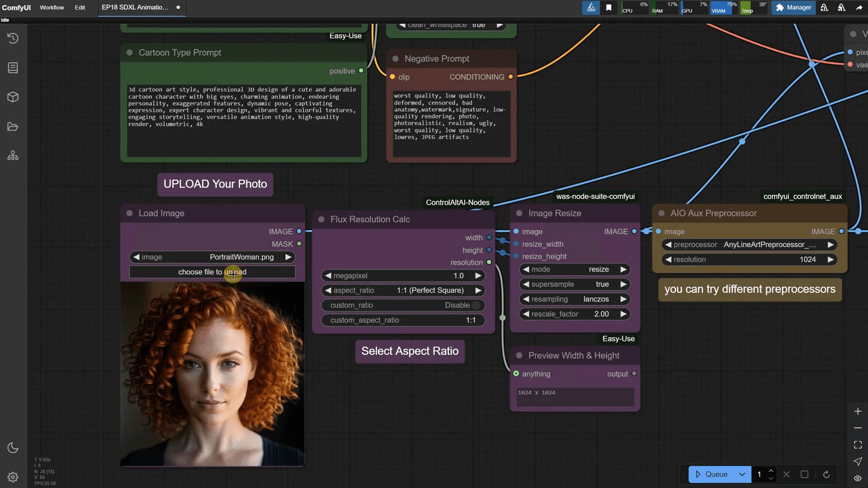Increase batch count with up arrow
Image resolution: width=868 pixels, height=488 pixels.
pyautogui.click(x=771, y=470)
